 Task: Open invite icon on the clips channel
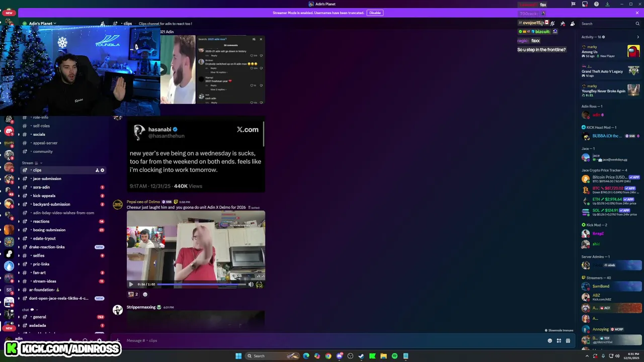97,170
